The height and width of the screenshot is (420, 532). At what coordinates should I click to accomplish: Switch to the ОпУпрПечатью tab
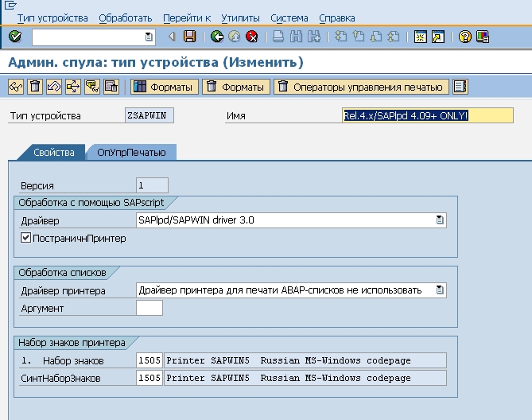pos(131,152)
